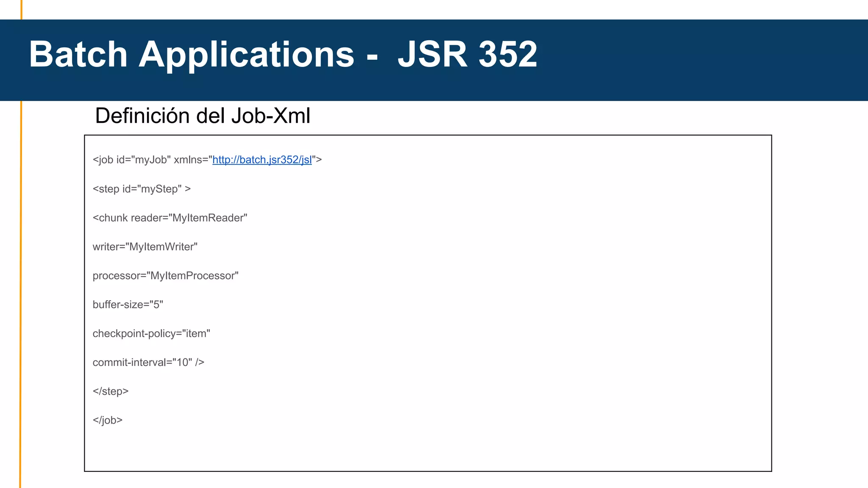Click the line 'commit-interval="10" />'
868x488 pixels.
point(148,362)
